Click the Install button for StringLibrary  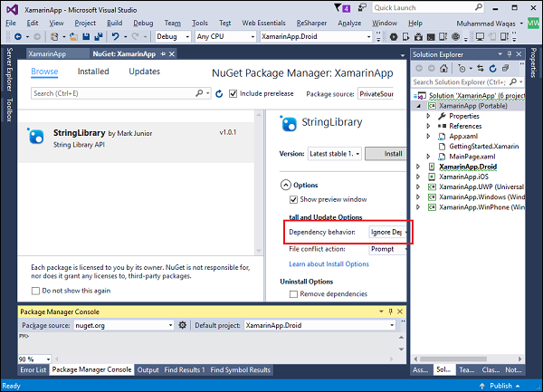(x=386, y=154)
